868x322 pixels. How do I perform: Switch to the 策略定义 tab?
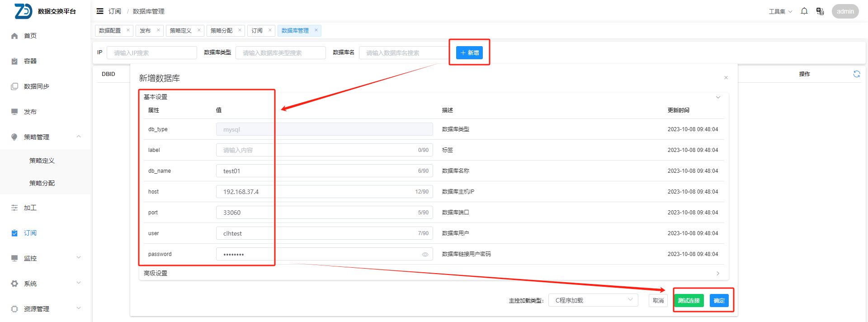[181, 31]
